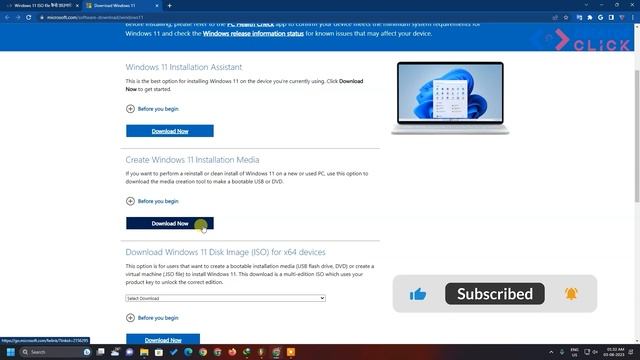
Task: Go back to the previous page
Action: 7,18
